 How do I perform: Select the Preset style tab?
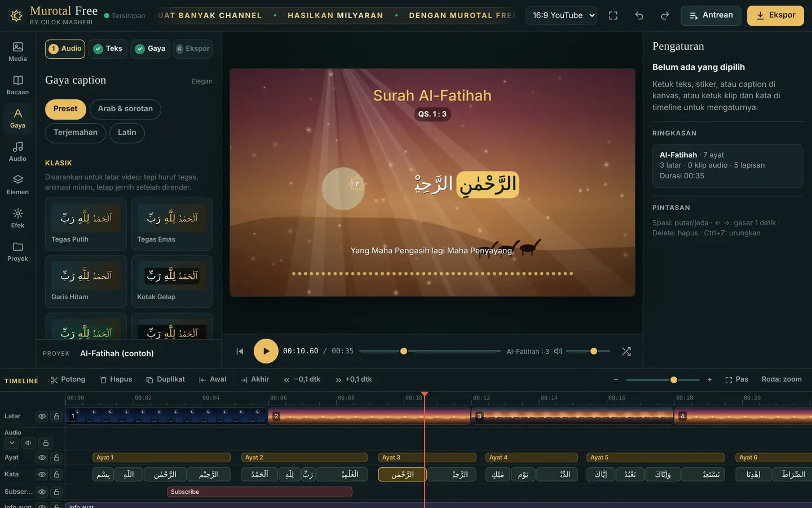(x=65, y=109)
